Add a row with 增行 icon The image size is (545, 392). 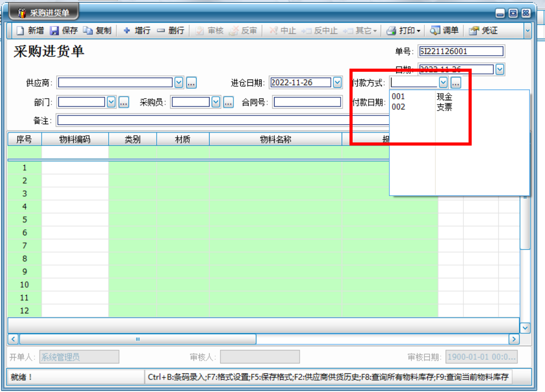[x=127, y=31]
